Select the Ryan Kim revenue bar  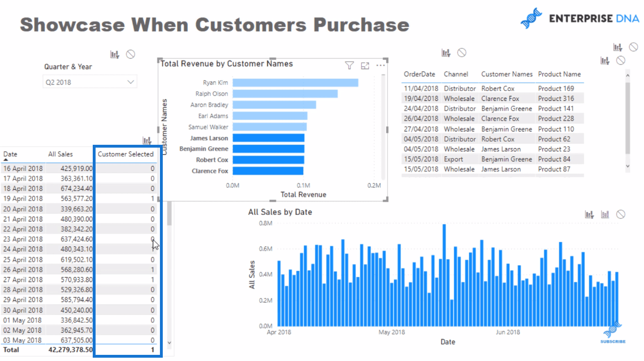click(295, 83)
